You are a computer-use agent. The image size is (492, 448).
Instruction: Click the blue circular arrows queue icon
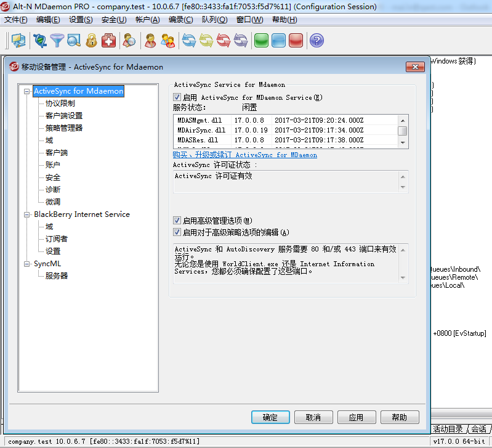[189, 41]
